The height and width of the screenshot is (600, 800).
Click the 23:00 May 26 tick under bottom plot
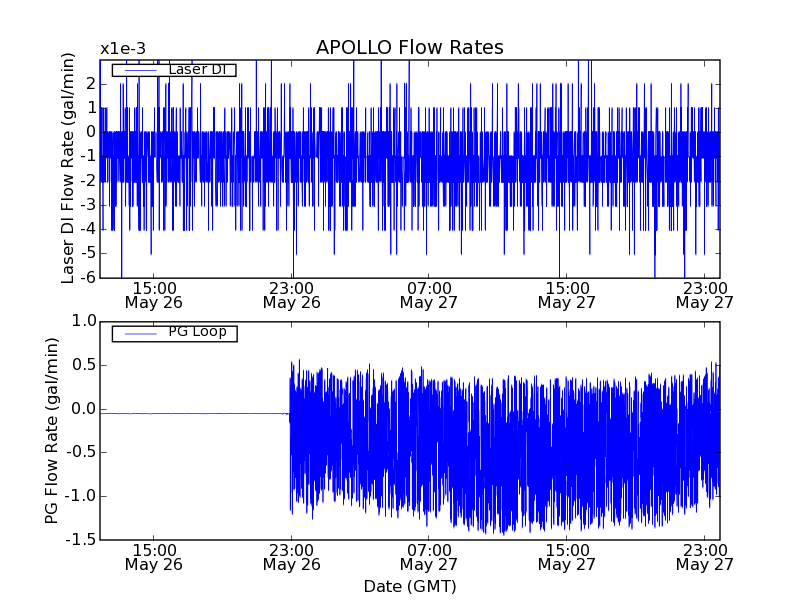pos(291,556)
